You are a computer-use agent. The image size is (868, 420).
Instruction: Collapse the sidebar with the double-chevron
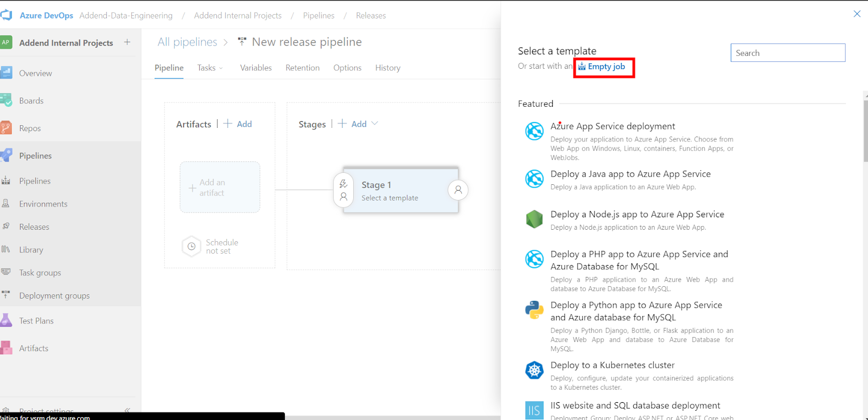pos(127,410)
